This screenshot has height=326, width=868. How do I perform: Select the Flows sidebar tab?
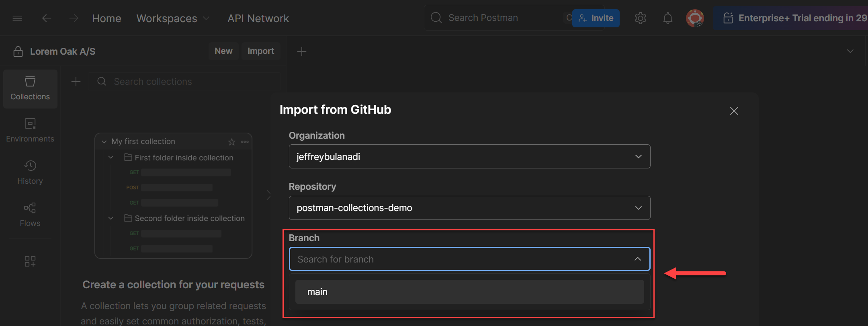tap(30, 215)
